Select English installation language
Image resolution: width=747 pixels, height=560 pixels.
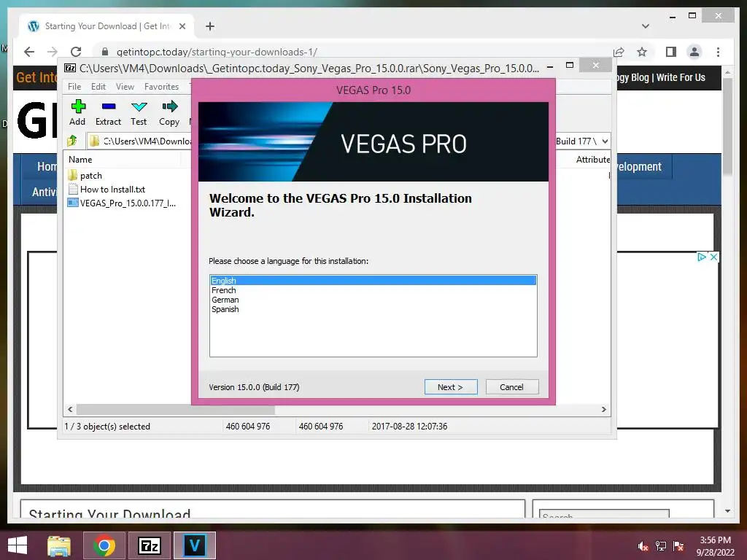pos(373,281)
